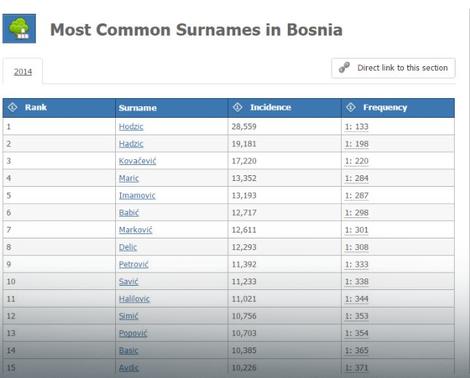Image resolution: width=470 pixels, height=378 pixels.
Task: Open the Hodzic surname link
Action: [131, 127]
